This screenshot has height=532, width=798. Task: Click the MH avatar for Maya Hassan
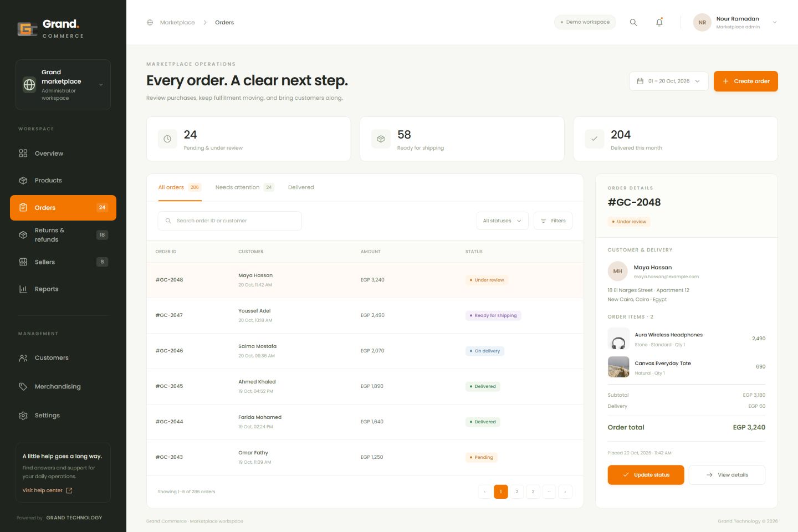[617, 271]
